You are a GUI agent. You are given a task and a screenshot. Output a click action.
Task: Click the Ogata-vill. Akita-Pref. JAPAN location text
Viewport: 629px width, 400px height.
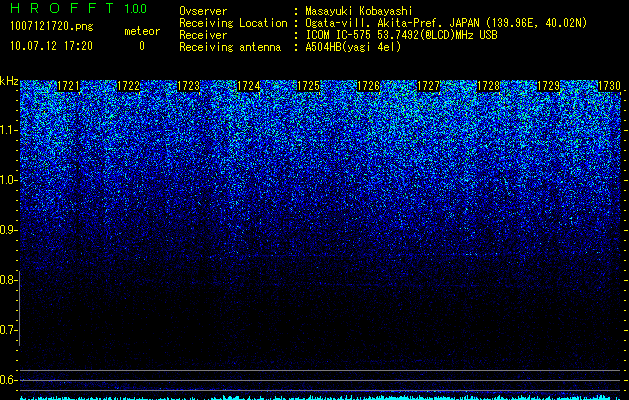click(x=446, y=23)
